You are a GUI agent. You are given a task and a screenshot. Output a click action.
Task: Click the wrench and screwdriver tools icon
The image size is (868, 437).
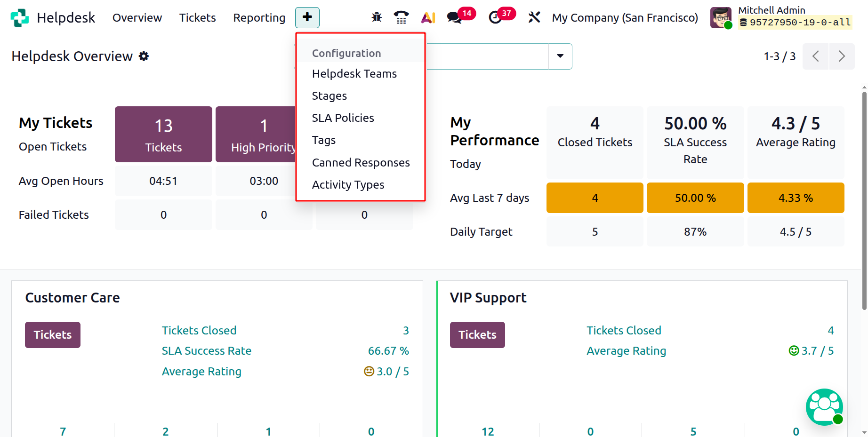[x=534, y=18]
